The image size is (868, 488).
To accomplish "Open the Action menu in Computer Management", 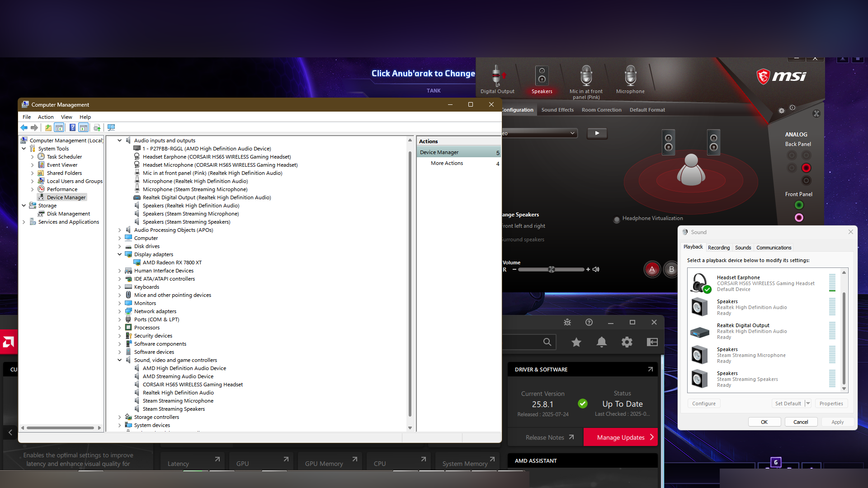I will click(46, 117).
